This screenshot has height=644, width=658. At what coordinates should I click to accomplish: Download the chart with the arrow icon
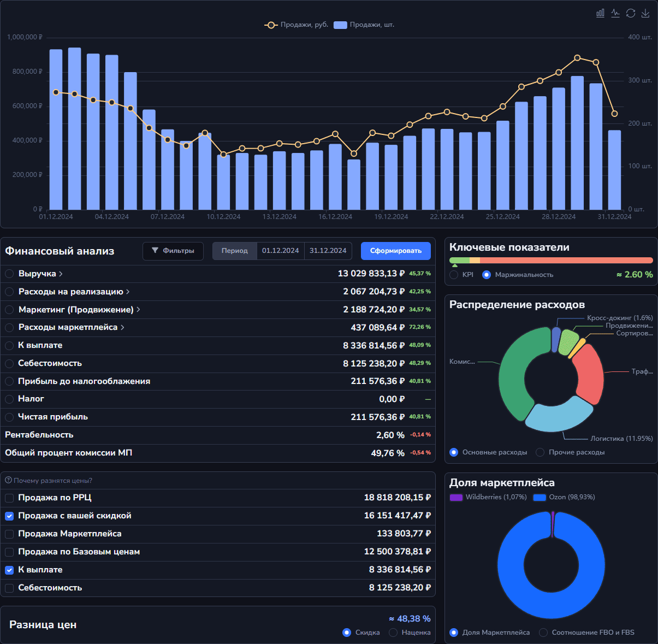point(645,13)
